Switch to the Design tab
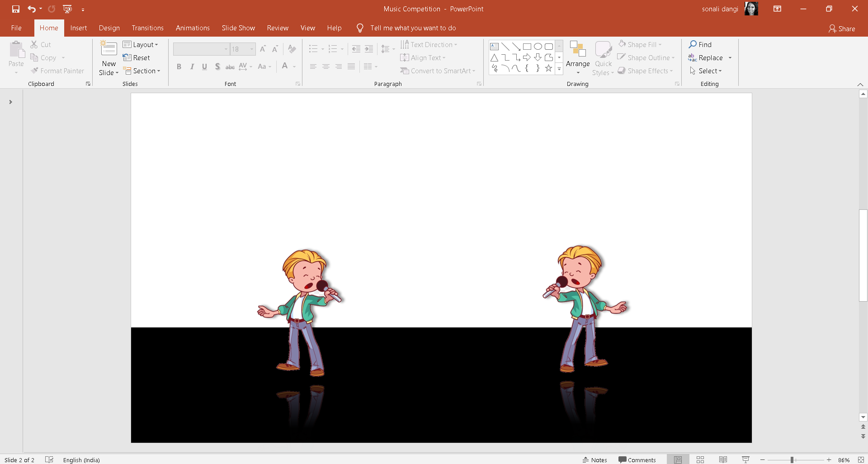The width and height of the screenshot is (868, 464). (x=109, y=28)
